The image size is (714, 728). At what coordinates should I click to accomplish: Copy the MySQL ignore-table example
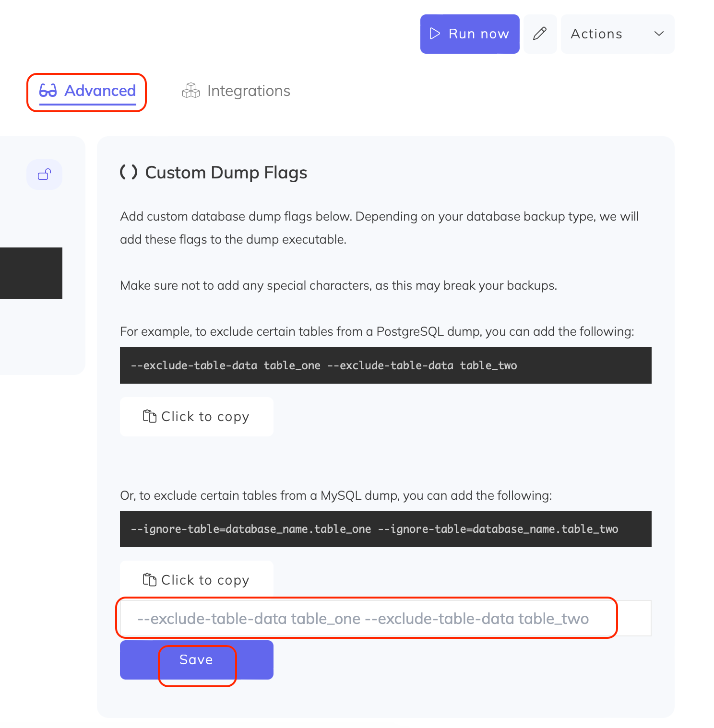(x=196, y=580)
